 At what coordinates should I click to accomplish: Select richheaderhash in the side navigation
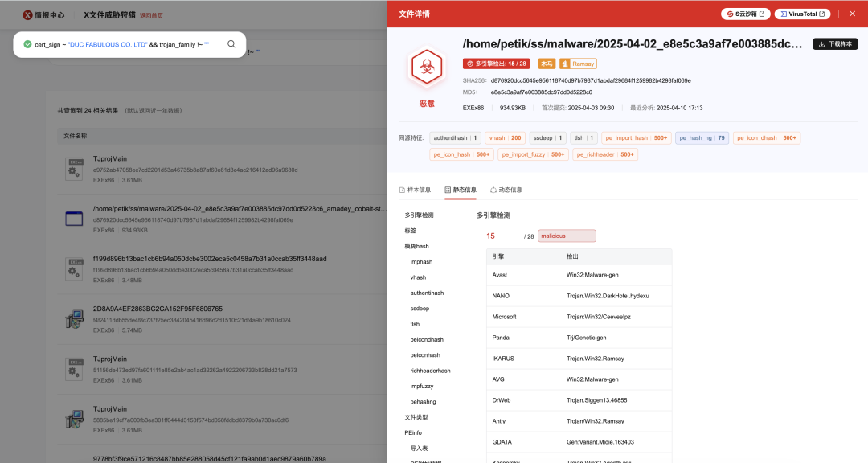(x=430, y=371)
